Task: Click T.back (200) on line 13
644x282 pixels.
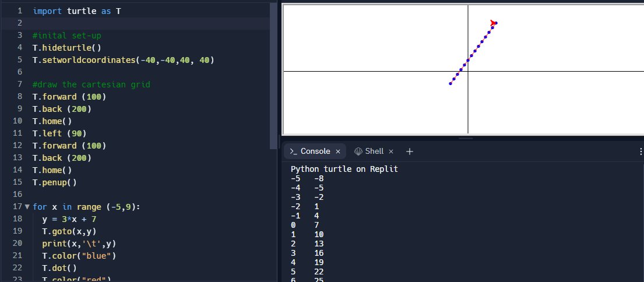Action: click(62, 158)
